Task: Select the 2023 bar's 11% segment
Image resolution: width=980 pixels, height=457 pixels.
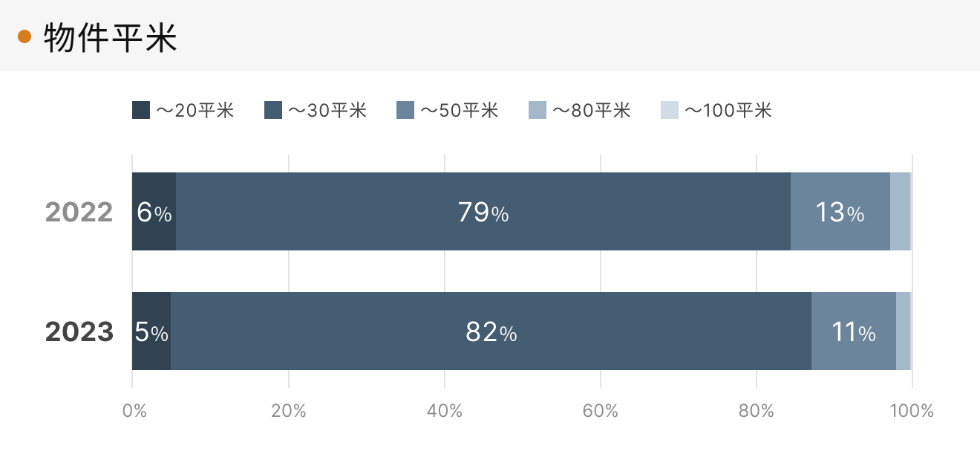Action: pos(854,331)
